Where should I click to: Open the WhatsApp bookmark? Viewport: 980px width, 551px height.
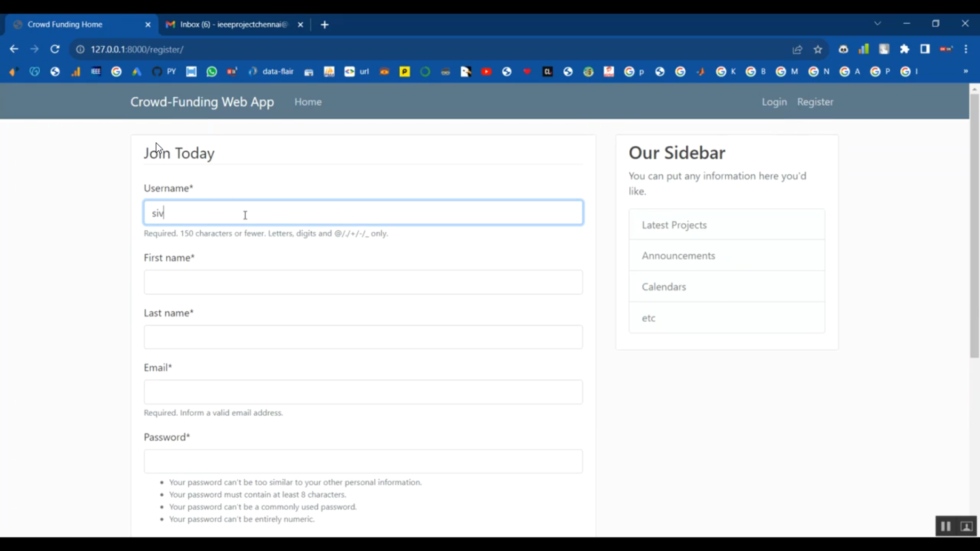[212, 72]
